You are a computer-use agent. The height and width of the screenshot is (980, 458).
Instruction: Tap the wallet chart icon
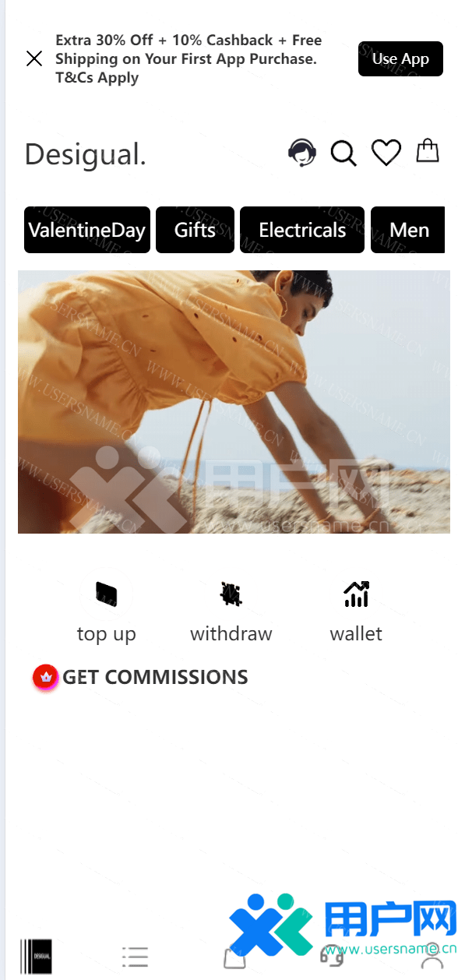tap(356, 594)
